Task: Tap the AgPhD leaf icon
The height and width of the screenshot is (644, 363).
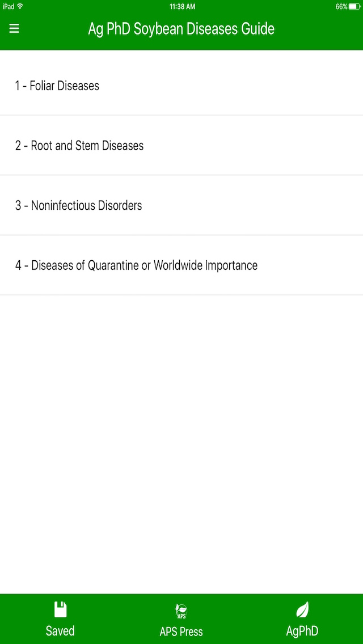Action: 302,610
